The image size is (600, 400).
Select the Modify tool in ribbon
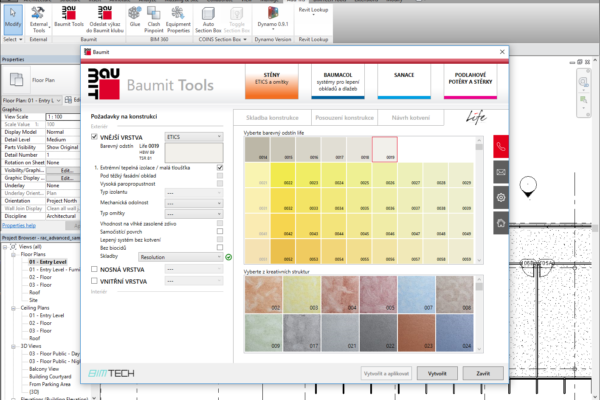pos(13,20)
